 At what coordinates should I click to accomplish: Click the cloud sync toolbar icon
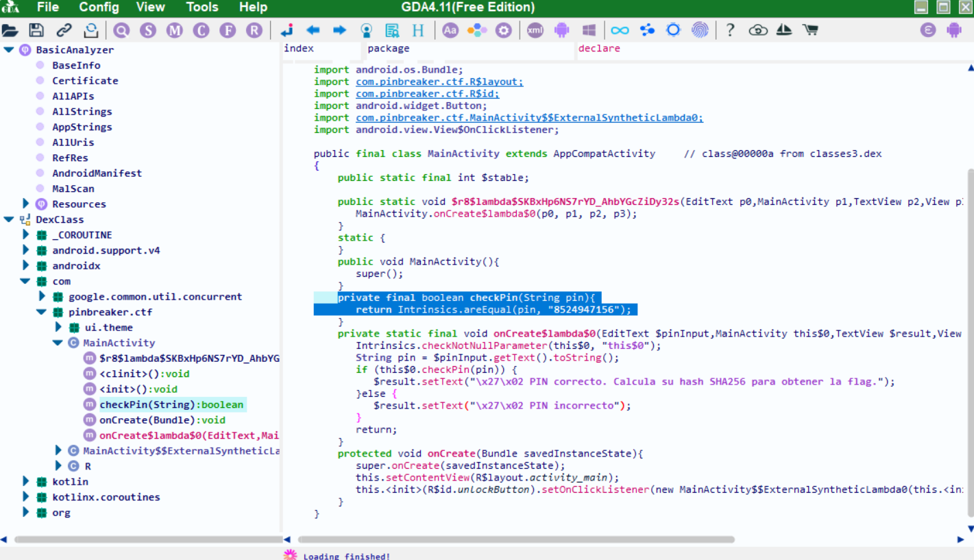[x=757, y=30]
